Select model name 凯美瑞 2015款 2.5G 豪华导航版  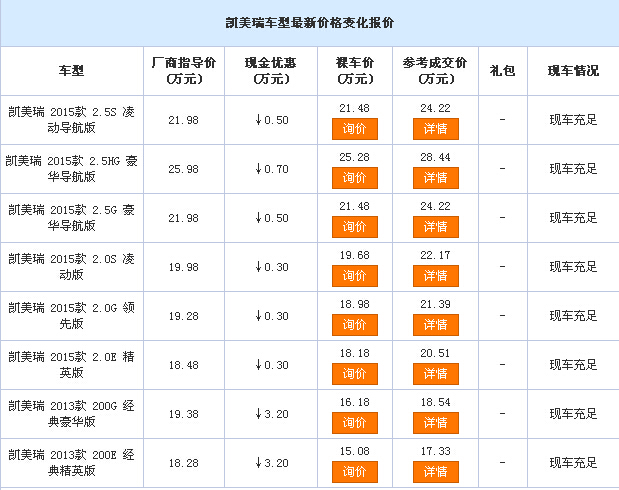[71, 218]
